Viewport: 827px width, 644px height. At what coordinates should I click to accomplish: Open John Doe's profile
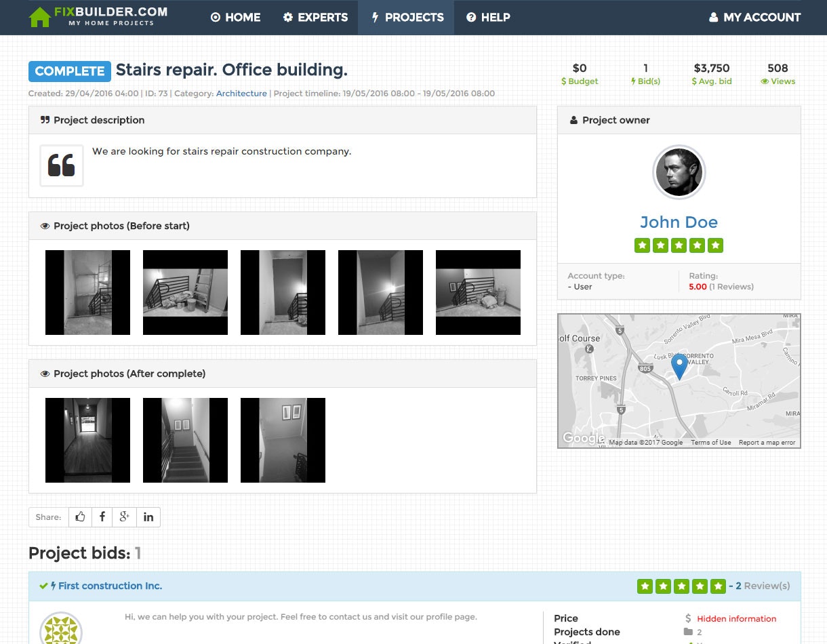point(679,222)
